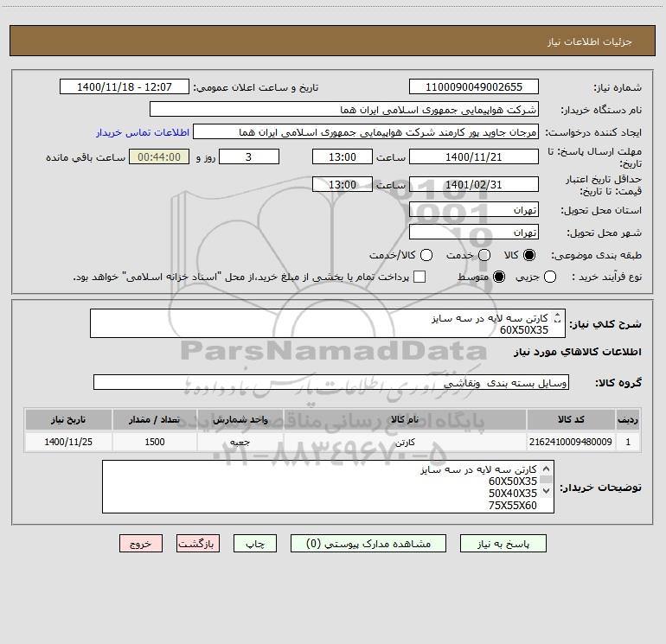Click the تاریخ نیاز column header
This screenshot has height=644, width=666.
(68, 419)
